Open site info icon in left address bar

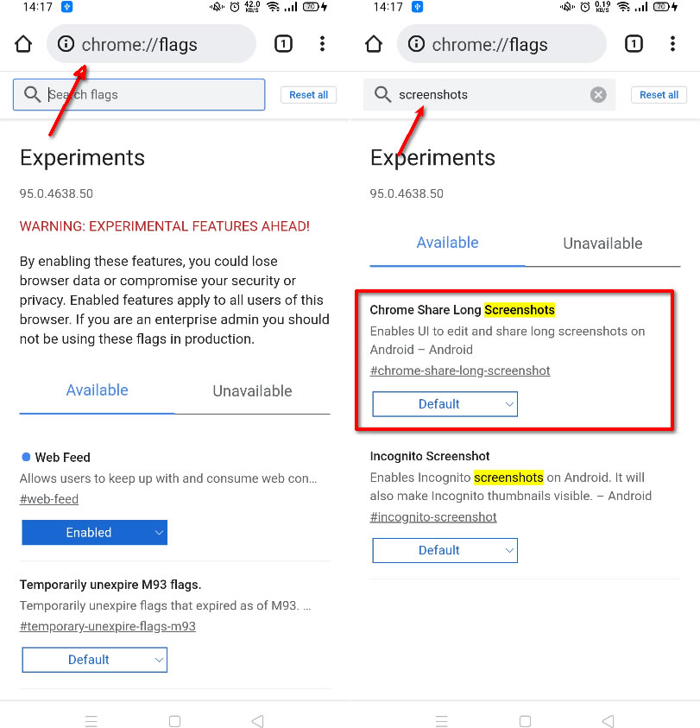click(66, 44)
